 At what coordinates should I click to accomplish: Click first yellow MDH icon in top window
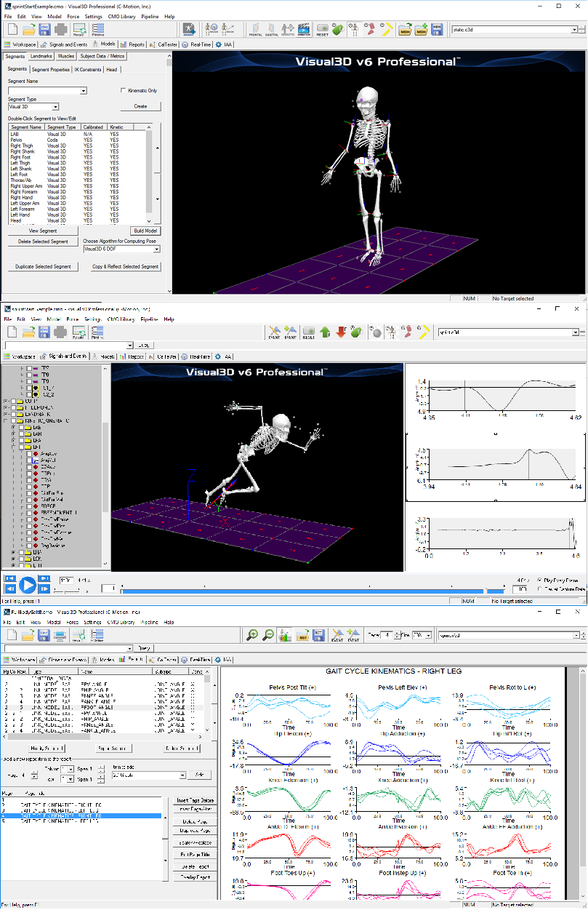point(405,29)
